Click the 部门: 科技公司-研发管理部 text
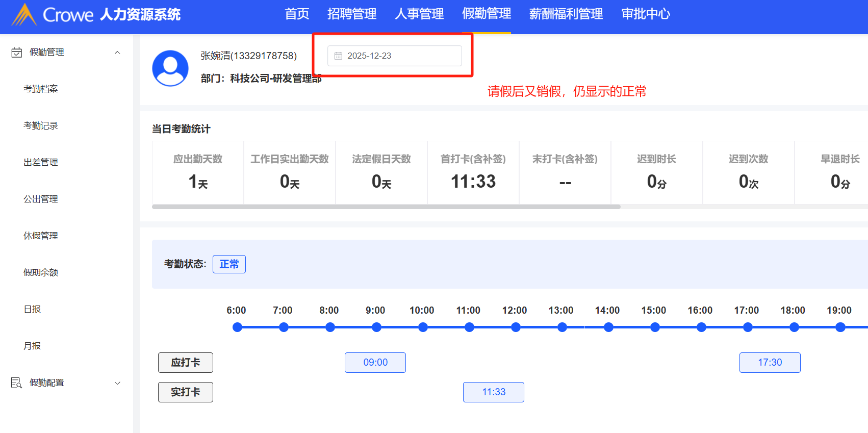 261,78
